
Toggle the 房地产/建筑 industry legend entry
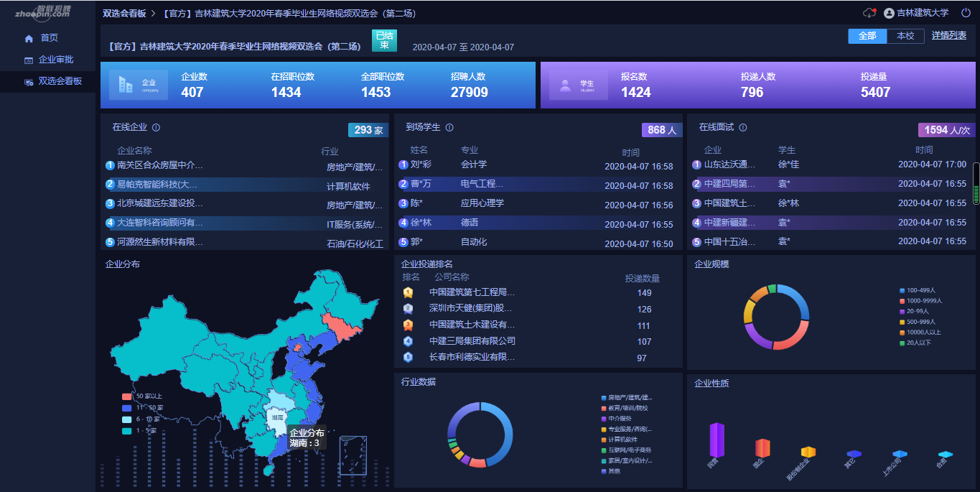pos(627,397)
